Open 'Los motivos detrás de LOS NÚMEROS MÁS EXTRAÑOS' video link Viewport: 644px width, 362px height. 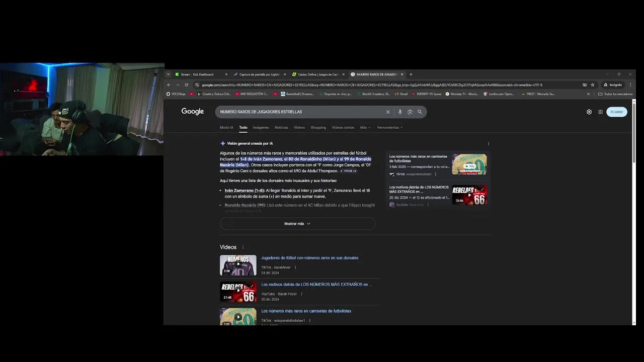316,285
